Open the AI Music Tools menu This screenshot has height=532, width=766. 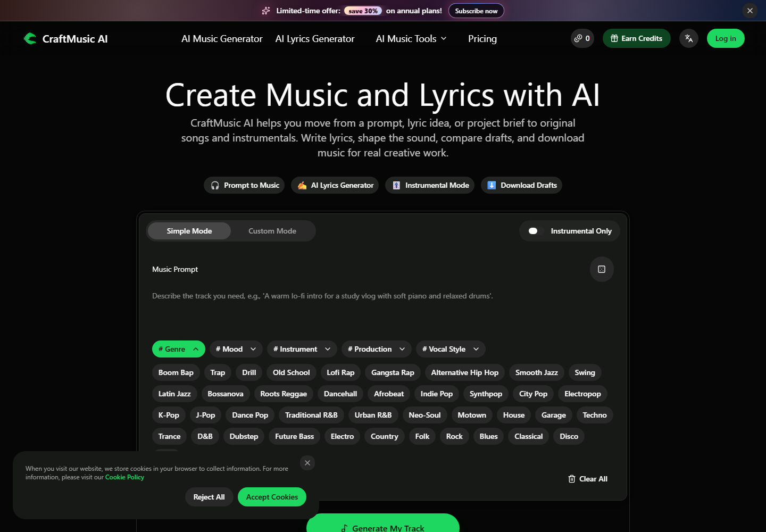[x=411, y=39]
